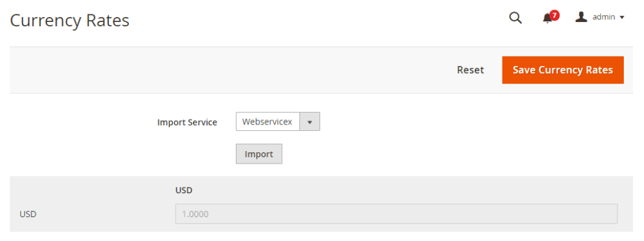Click the admin user silhouette icon
Image resolution: width=644 pixels, height=241 pixels.
(580, 17)
